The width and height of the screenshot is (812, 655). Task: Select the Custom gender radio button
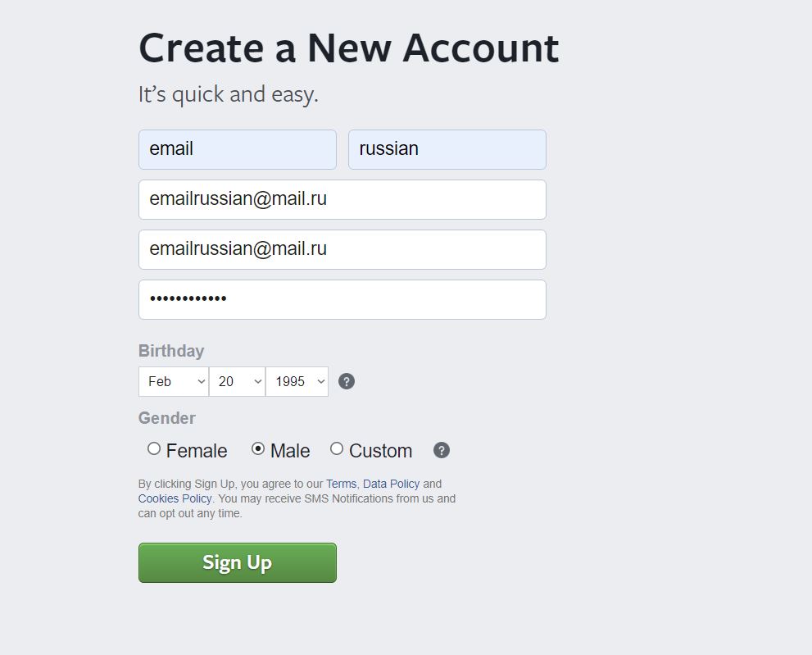tap(337, 448)
